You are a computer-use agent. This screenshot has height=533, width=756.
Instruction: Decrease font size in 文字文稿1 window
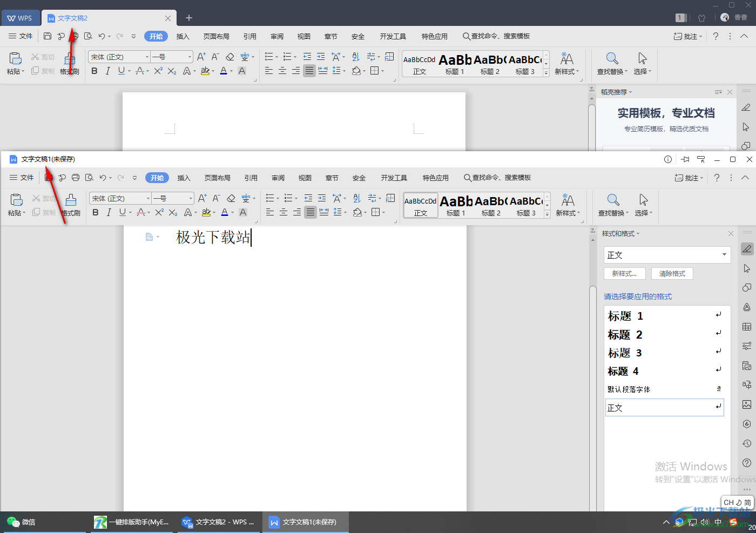(x=215, y=198)
